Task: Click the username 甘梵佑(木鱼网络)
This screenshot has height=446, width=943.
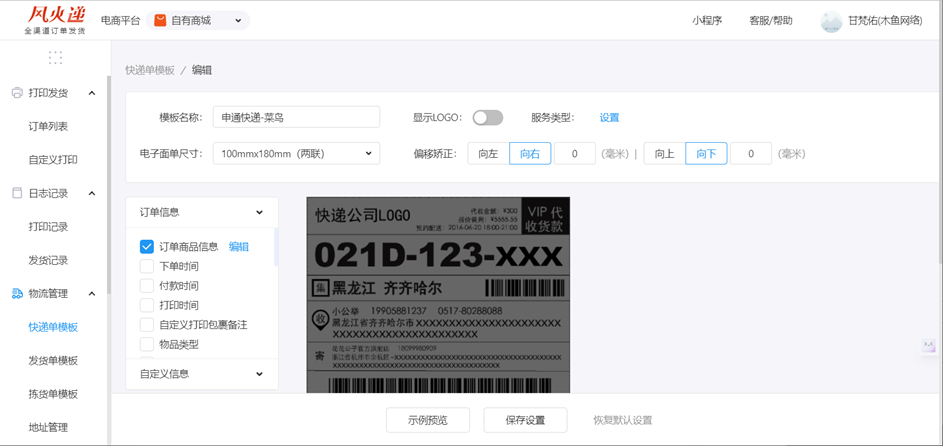Action: (x=885, y=21)
